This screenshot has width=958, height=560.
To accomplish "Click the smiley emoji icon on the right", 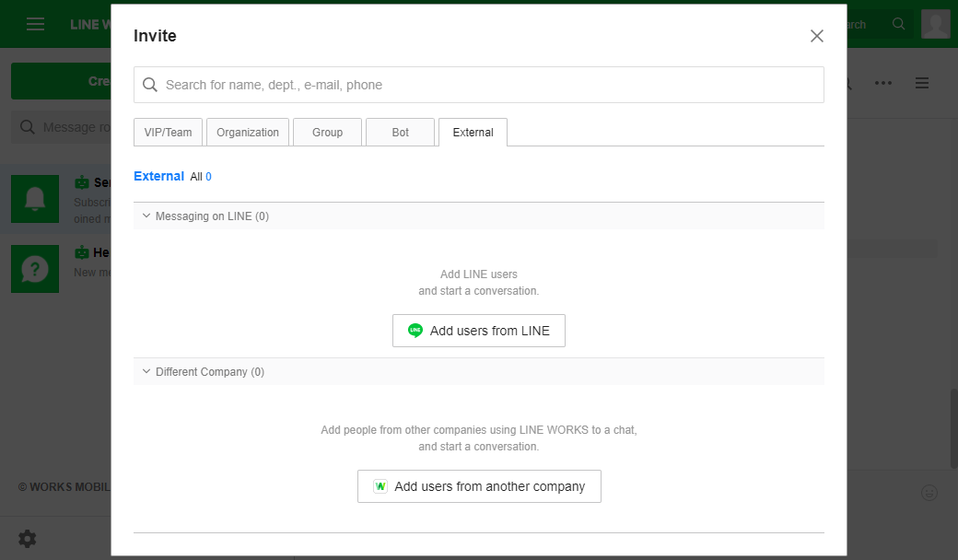I will click(929, 493).
